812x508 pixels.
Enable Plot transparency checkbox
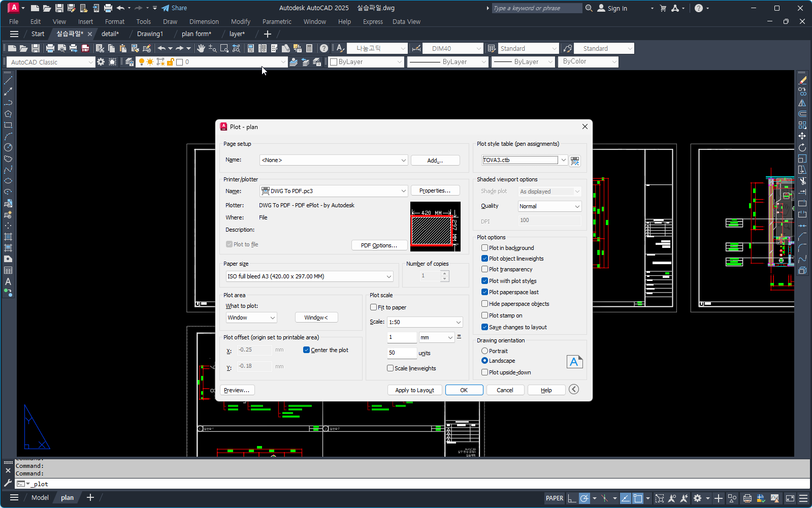coord(484,269)
